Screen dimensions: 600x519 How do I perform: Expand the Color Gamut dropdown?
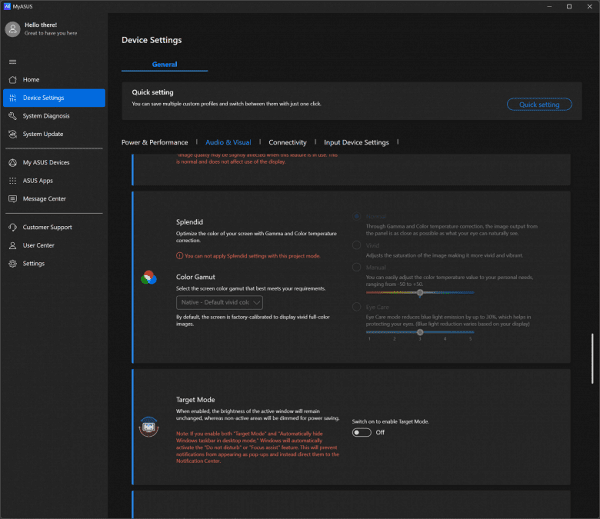pos(221,301)
